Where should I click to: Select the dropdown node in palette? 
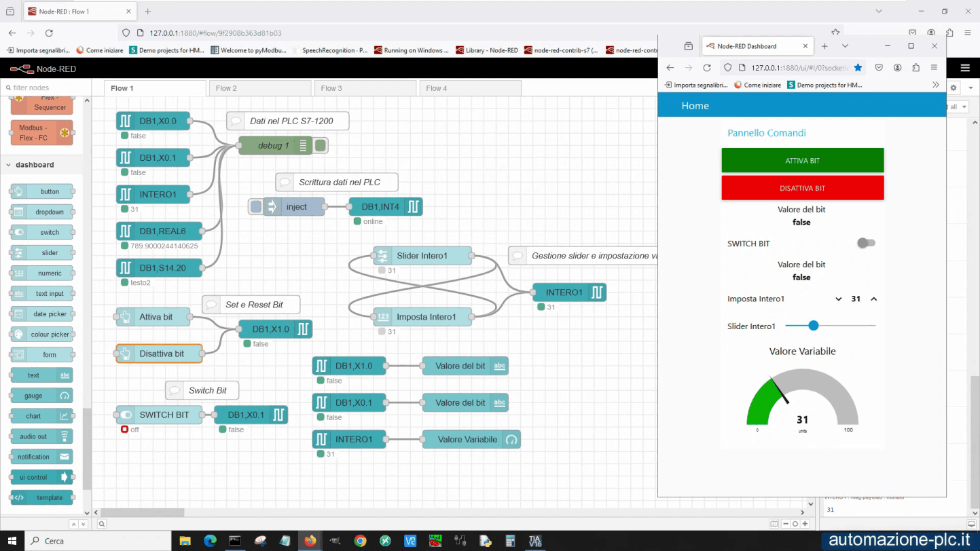pyautogui.click(x=42, y=212)
